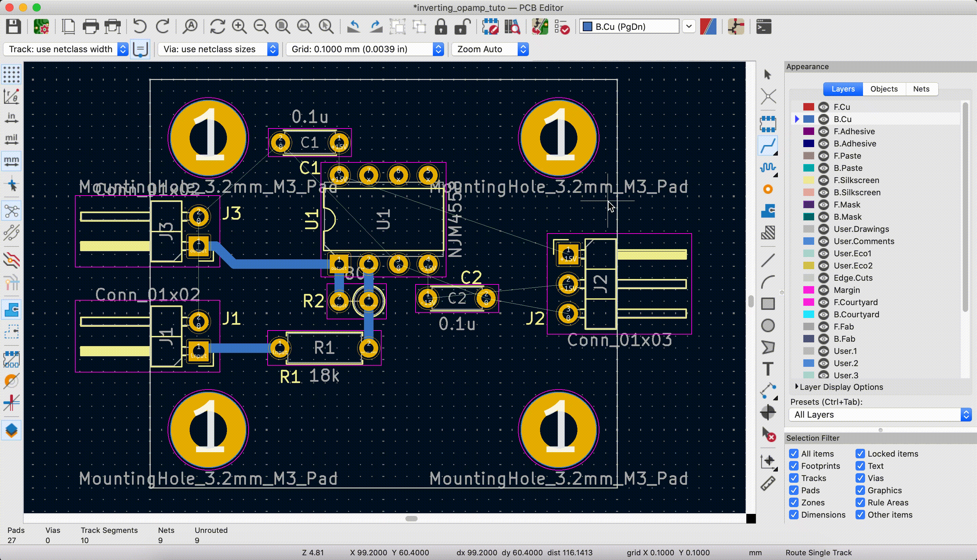Screen dimensions: 977x560
Task: Open the Grid size dropdown
Action: pos(439,49)
